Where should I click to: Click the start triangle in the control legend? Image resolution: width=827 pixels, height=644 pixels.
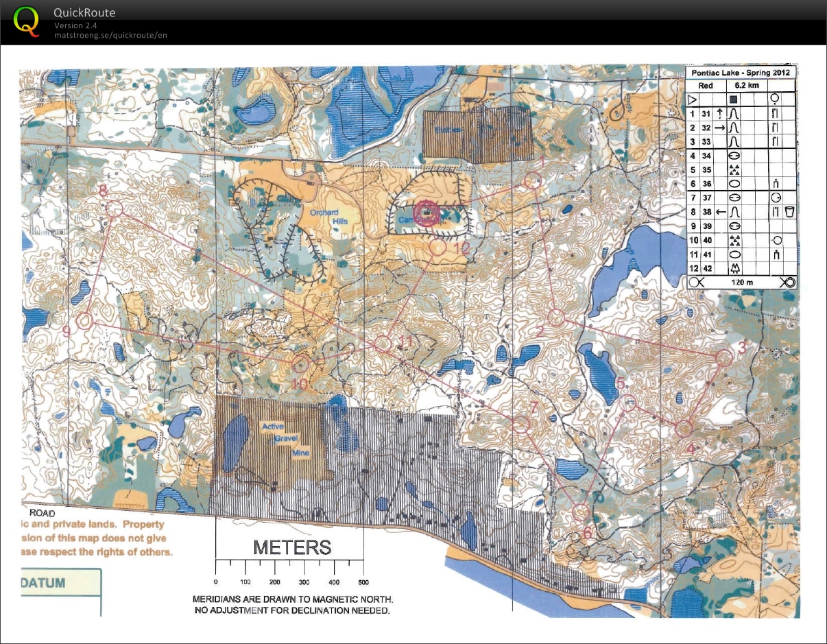[x=692, y=99]
